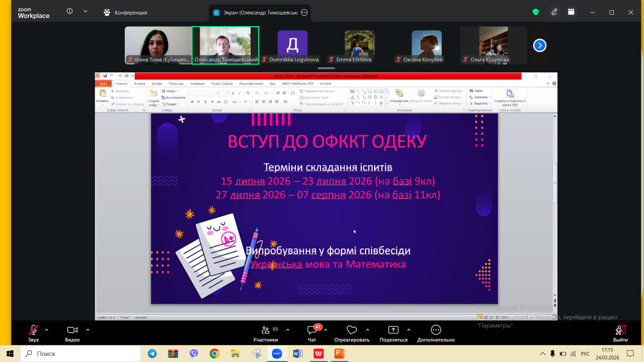This screenshot has width=644, height=362.
Task: Select Олександр Тимошевський's video thumbnail
Action: point(225,45)
